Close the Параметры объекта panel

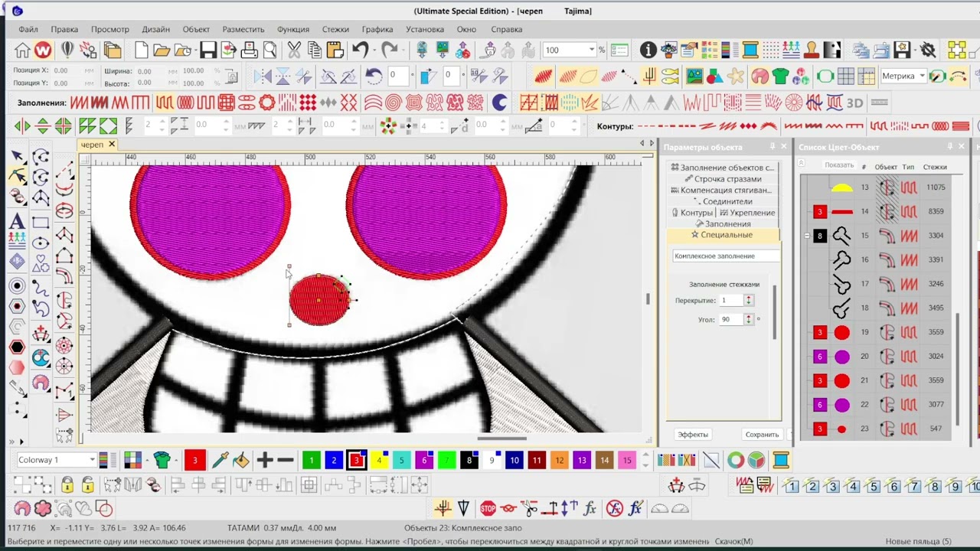click(x=783, y=146)
